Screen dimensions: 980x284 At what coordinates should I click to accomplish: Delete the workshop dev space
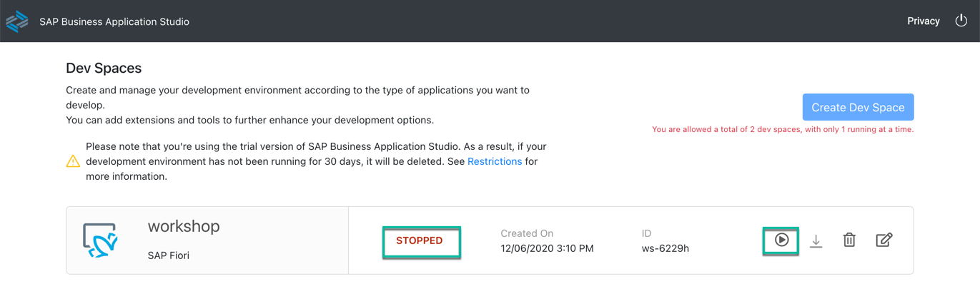[x=849, y=240]
